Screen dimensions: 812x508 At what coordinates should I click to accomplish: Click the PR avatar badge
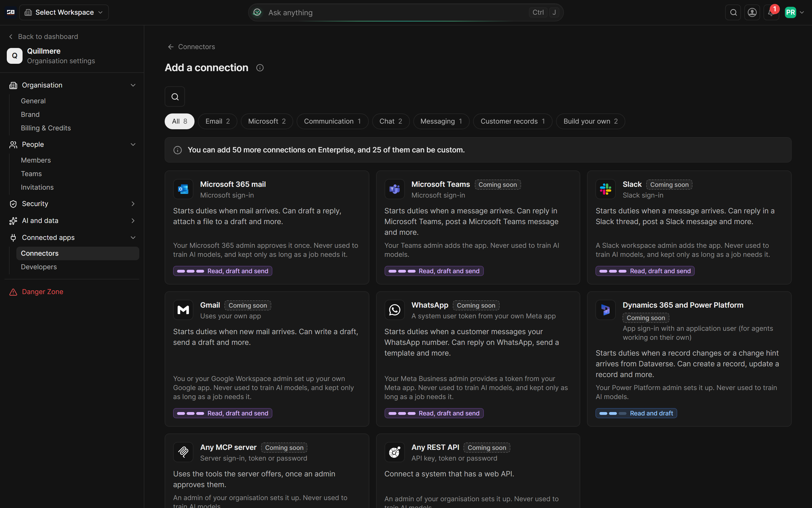click(x=791, y=12)
